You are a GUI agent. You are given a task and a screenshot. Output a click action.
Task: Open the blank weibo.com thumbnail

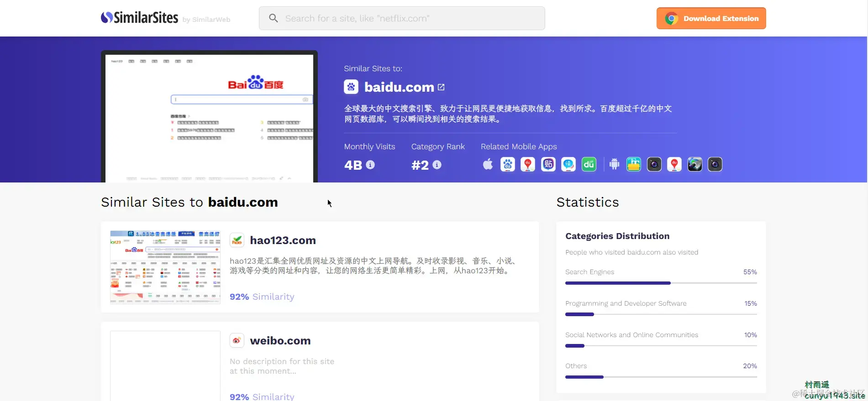click(x=165, y=366)
